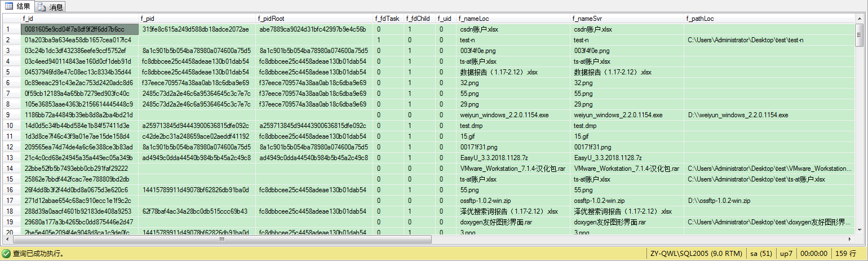Click f_nameLoc cell 15.gif
Screen dimensions: 868x261
[513, 136]
